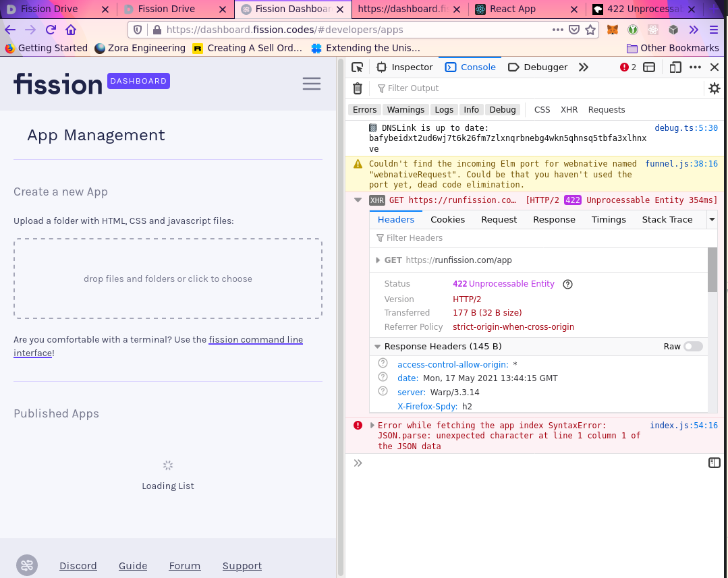
Task: Save page to Pocket icon
Action: coord(574,30)
